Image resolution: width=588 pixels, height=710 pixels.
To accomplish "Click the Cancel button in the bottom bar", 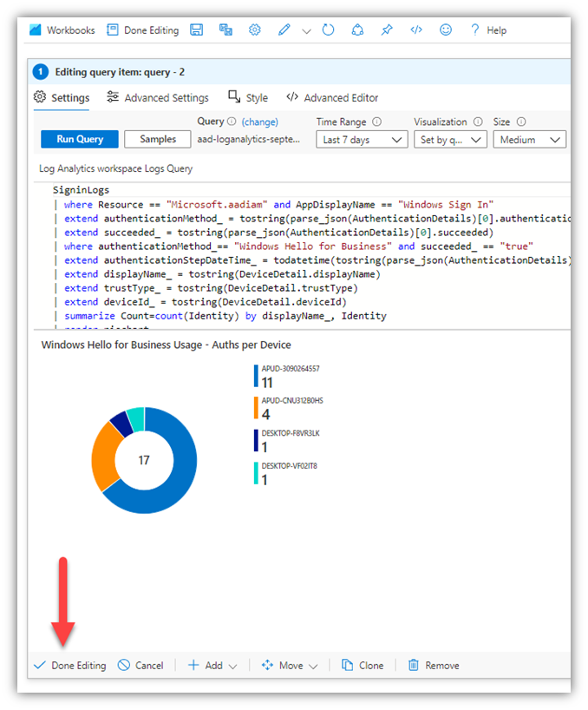I will pyautogui.click(x=140, y=665).
